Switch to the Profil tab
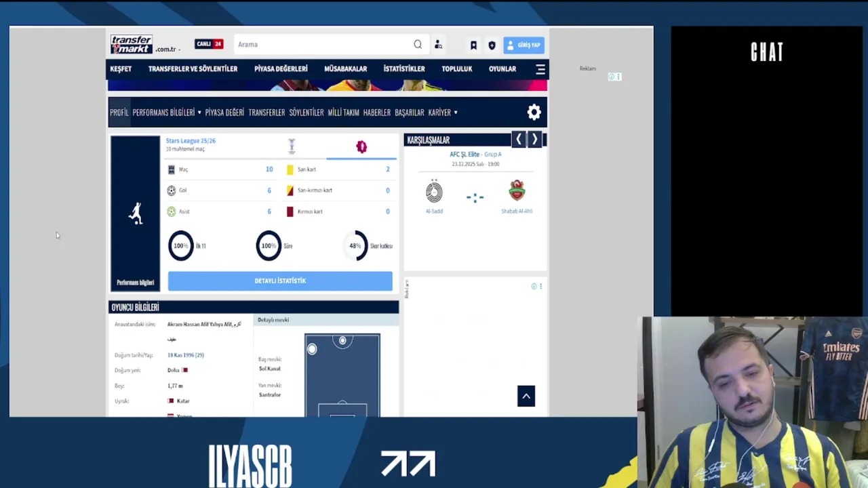 [119, 113]
